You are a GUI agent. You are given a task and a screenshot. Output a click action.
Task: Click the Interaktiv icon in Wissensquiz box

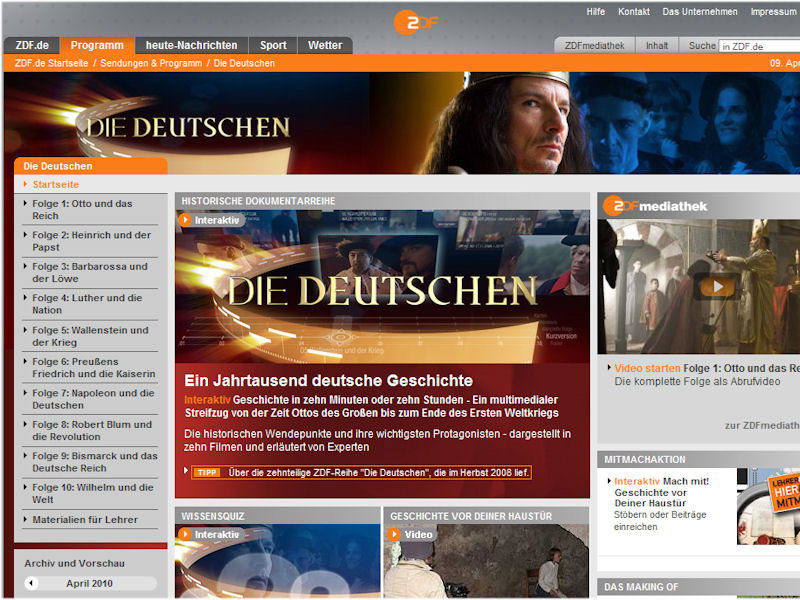tap(185, 534)
